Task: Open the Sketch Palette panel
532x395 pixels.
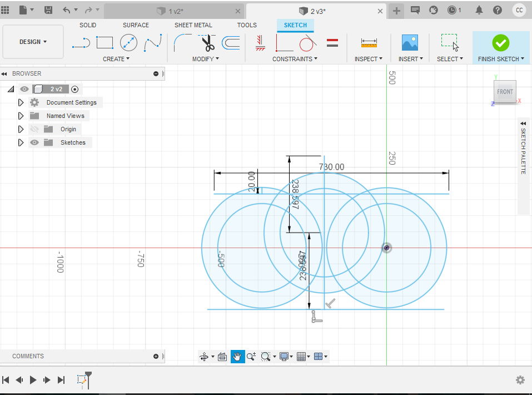Action: click(523, 150)
